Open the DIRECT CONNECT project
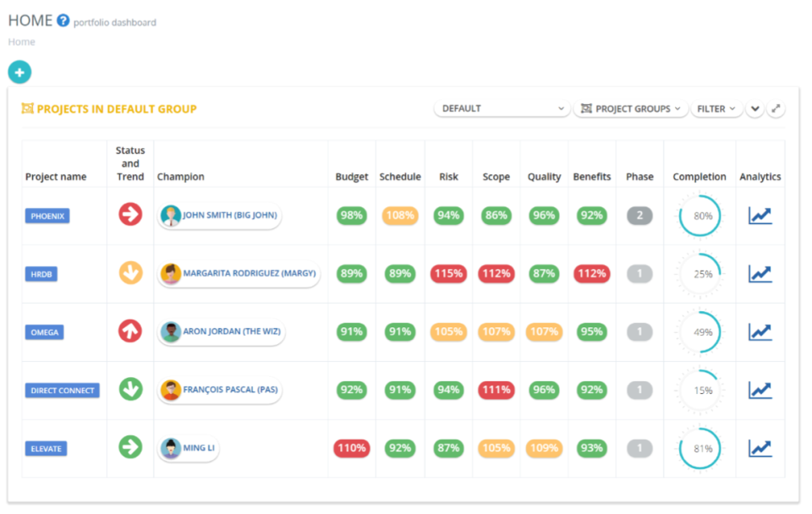This screenshot has height=514, width=812. [62, 390]
